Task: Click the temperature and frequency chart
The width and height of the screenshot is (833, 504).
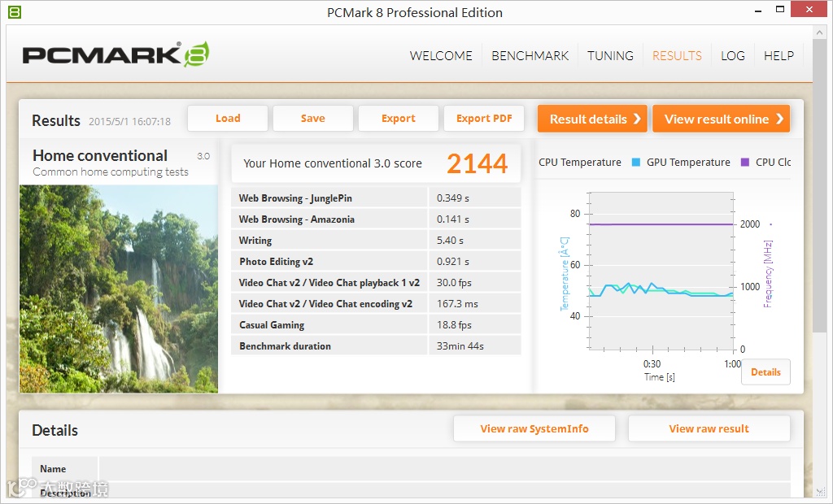Action: coord(661,271)
